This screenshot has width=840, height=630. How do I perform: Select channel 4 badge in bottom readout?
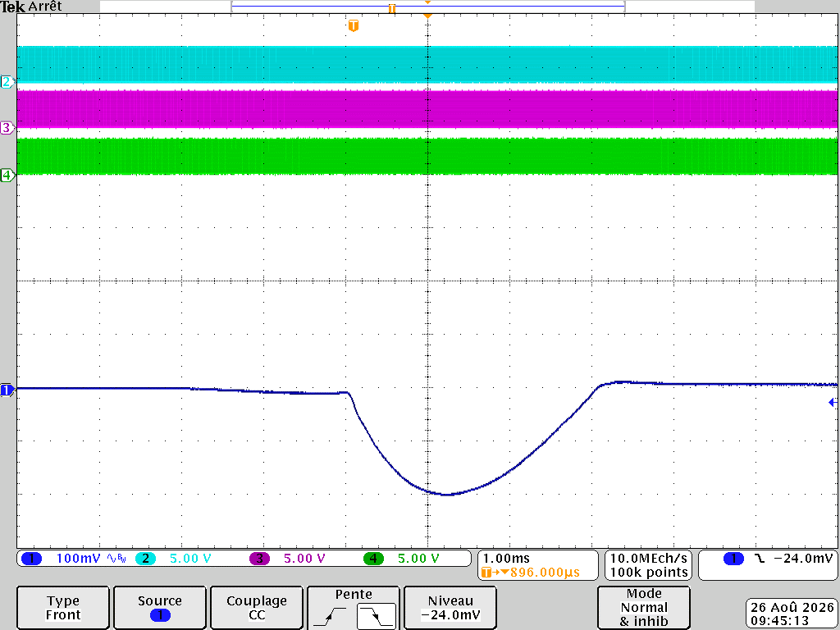click(373, 559)
